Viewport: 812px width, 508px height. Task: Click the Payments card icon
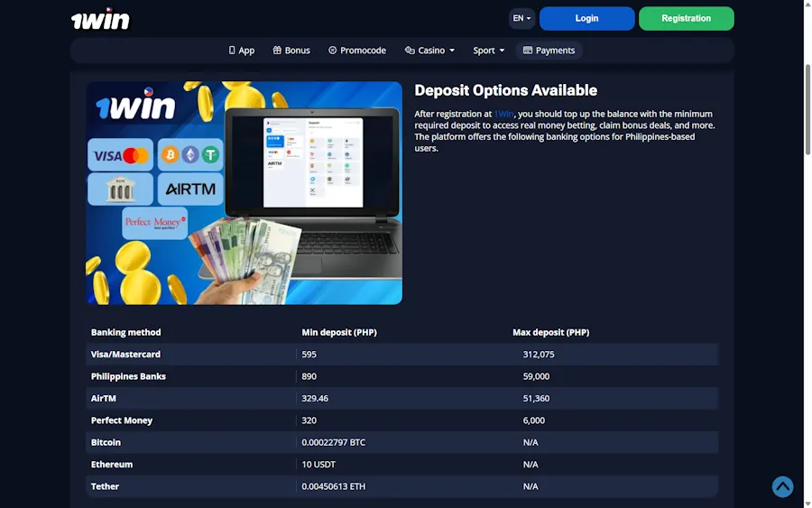528,51
